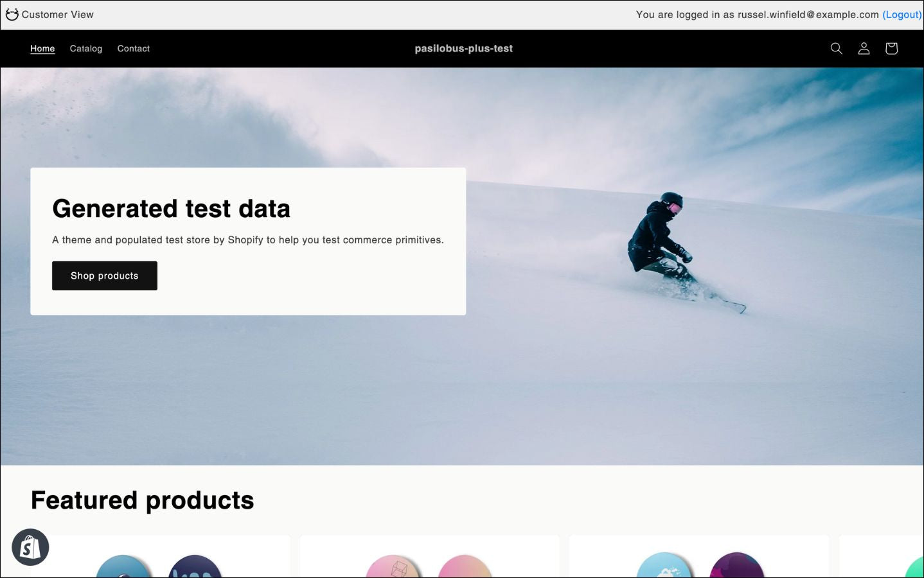Click the Customer View label text
924x578 pixels.
[x=57, y=14]
